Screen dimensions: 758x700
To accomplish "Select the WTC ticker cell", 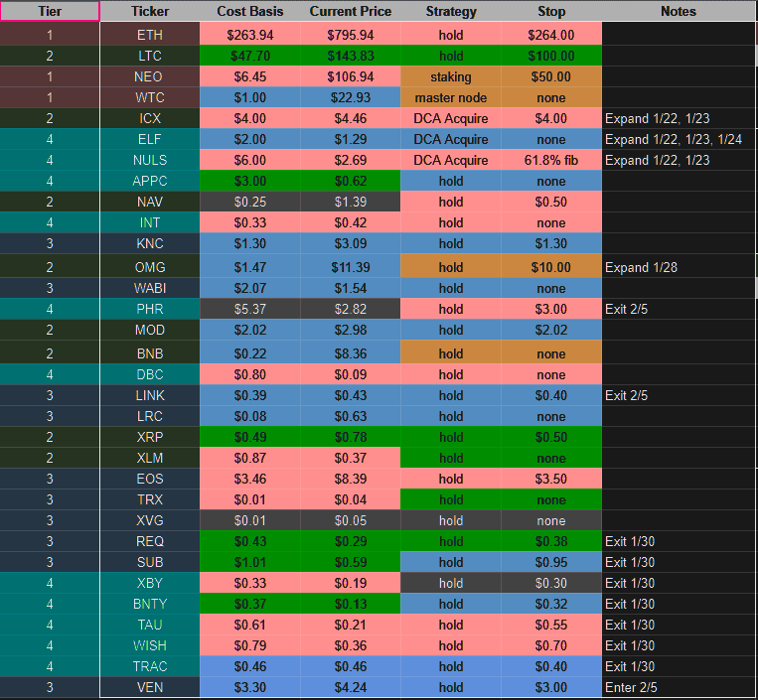I will [x=150, y=97].
